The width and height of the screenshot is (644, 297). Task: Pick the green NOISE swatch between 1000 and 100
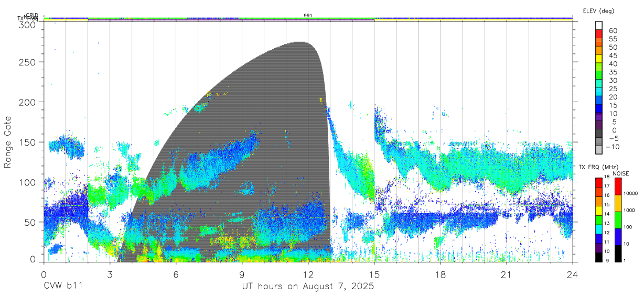618,219
